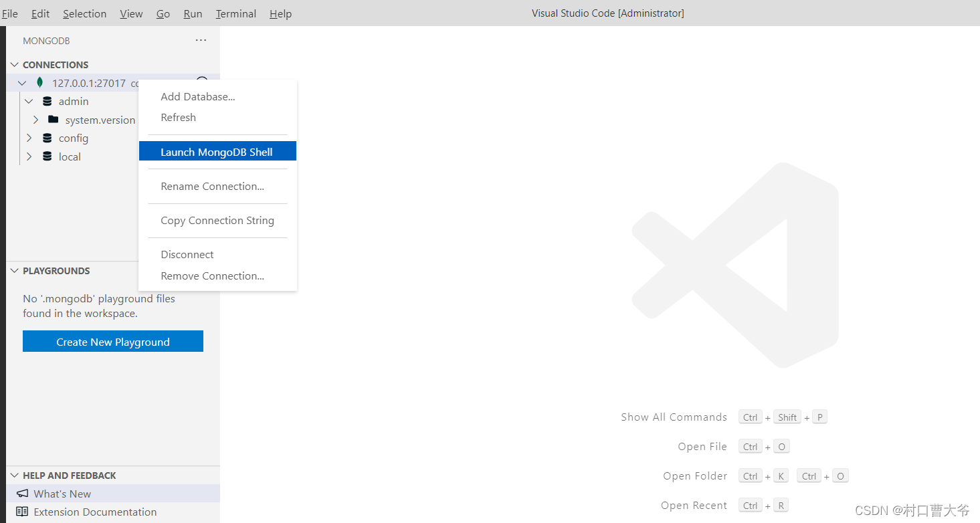Click the Show All Commands label
980x523 pixels.
click(x=674, y=417)
